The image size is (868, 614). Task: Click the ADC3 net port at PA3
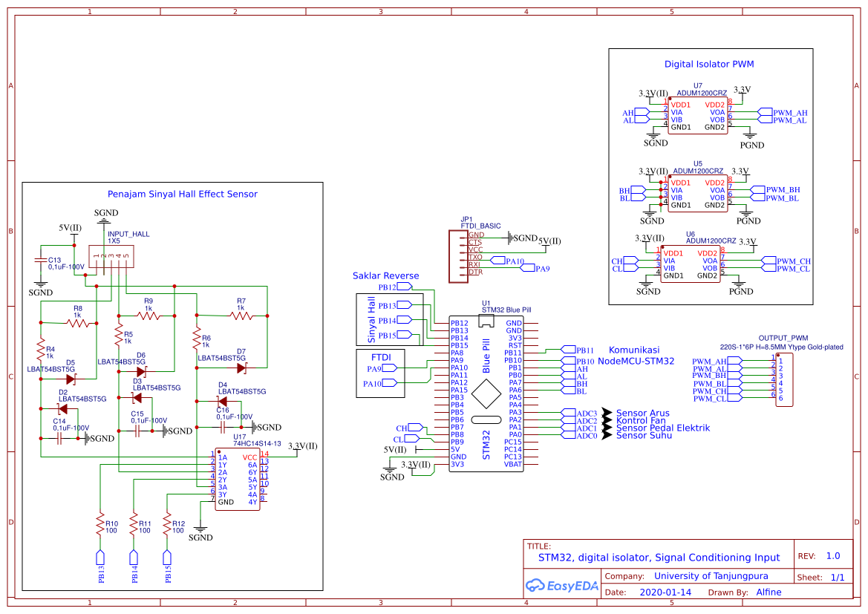tap(586, 413)
